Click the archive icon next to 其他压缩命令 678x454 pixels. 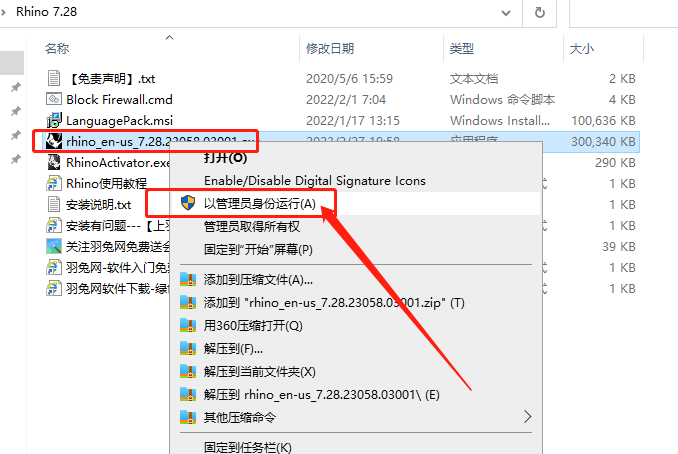[188, 417]
